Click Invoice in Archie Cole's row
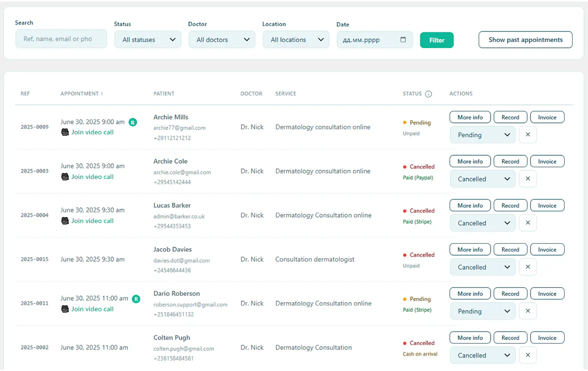Screen dimensions: 588x371 547,161
